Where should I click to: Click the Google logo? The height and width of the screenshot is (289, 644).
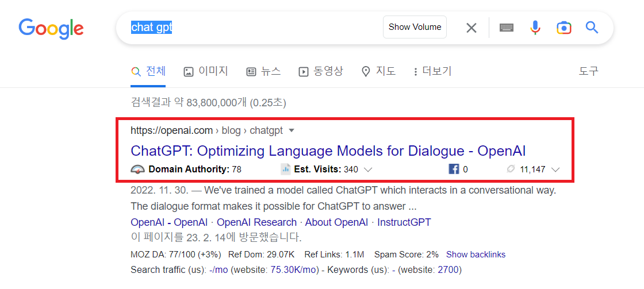(51, 29)
